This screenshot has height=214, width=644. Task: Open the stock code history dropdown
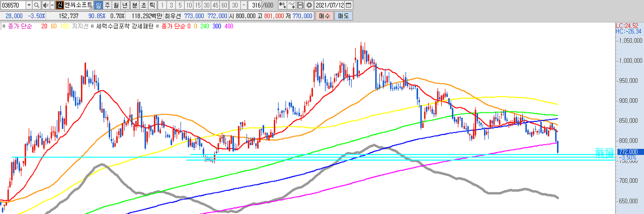[x=28, y=5]
